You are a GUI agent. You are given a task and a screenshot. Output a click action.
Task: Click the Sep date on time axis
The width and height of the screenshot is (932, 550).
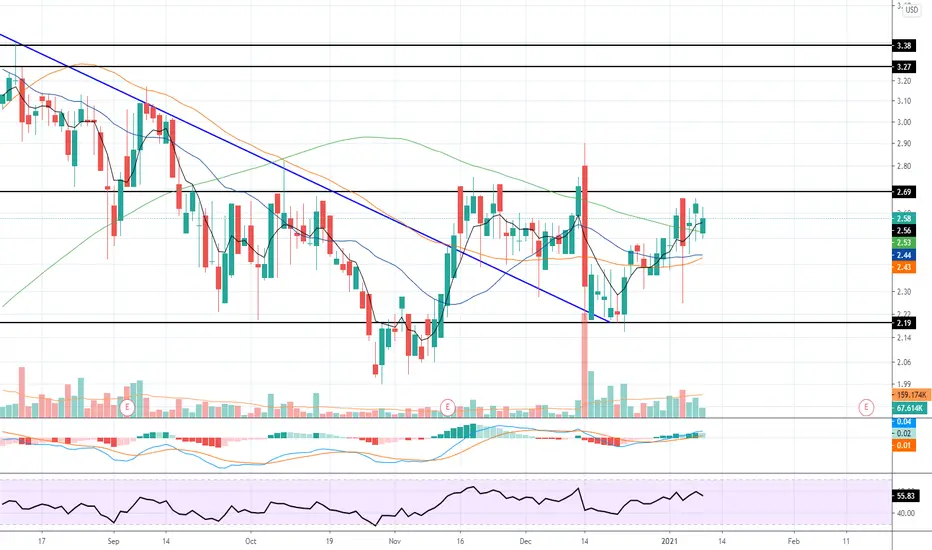coord(114,541)
